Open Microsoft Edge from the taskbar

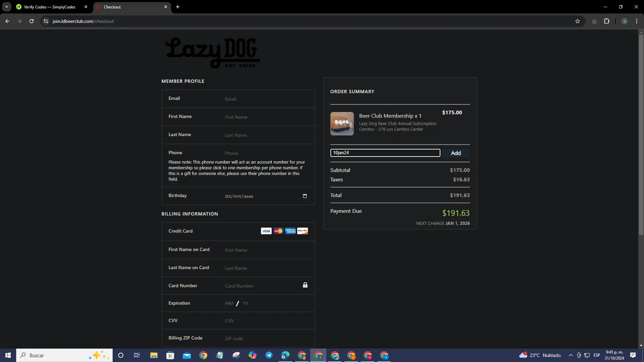point(286,355)
